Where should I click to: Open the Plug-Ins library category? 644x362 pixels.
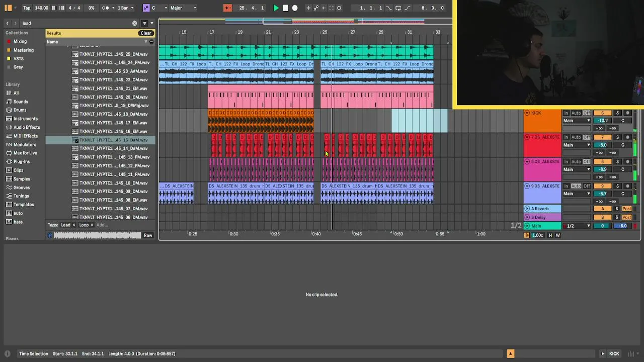[22, 162]
